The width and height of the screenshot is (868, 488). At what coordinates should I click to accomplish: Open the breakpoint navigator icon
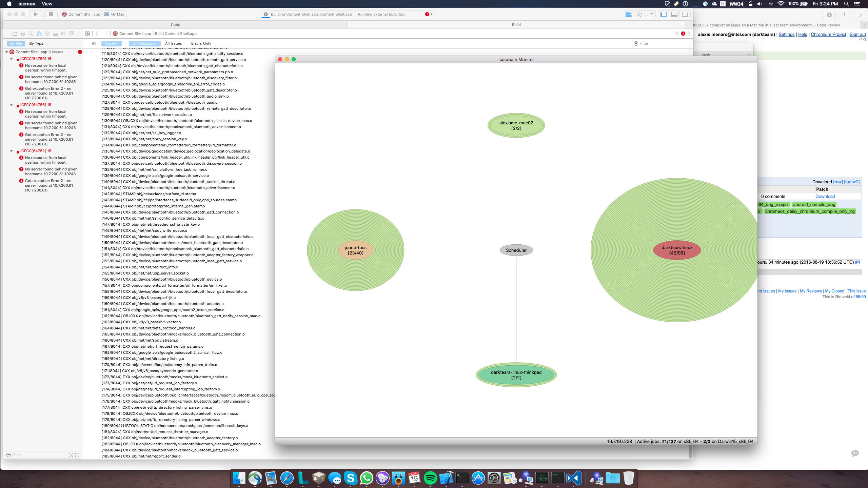point(63,34)
